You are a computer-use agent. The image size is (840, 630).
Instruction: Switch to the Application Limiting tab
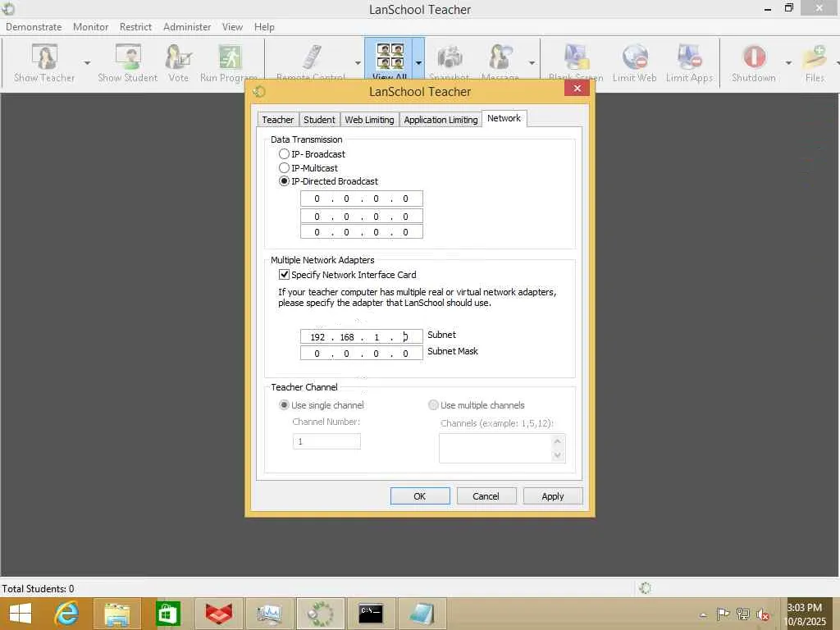pyautogui.click(x=441, y=120)
